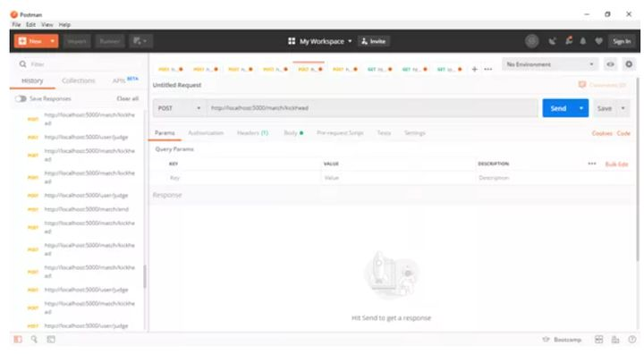Select the Tests request tab
This screenshot has width=644, height=354.
coord(384,132)
